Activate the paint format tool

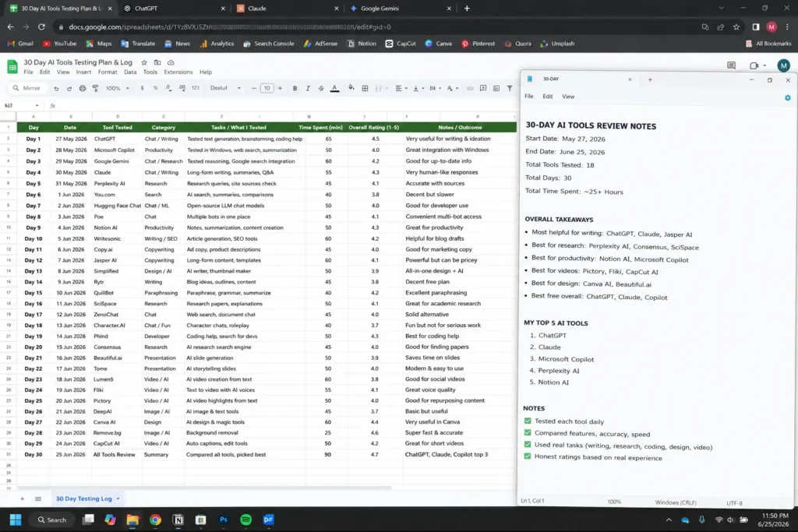(x=95, y=89)
